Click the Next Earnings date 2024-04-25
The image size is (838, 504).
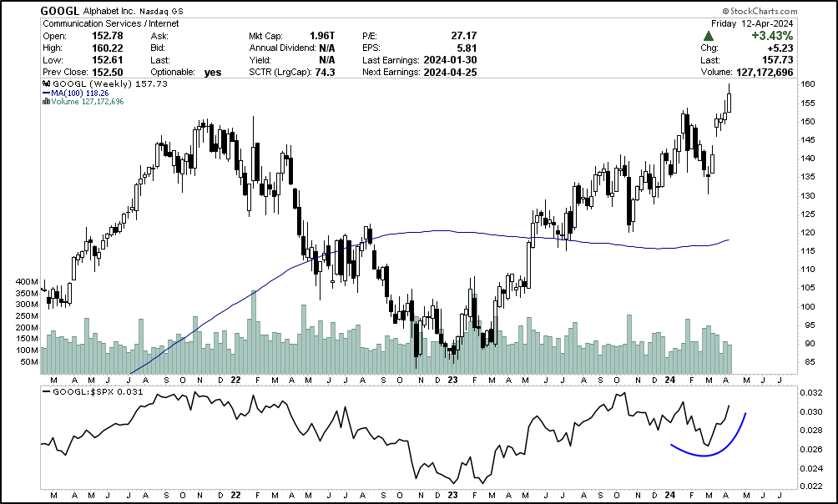click(x=450, y=72)
